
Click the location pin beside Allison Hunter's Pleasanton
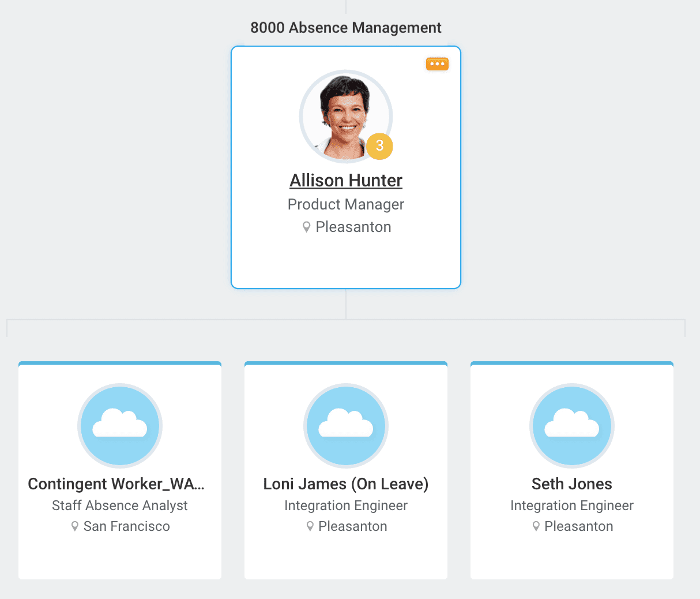coord(307,227)
